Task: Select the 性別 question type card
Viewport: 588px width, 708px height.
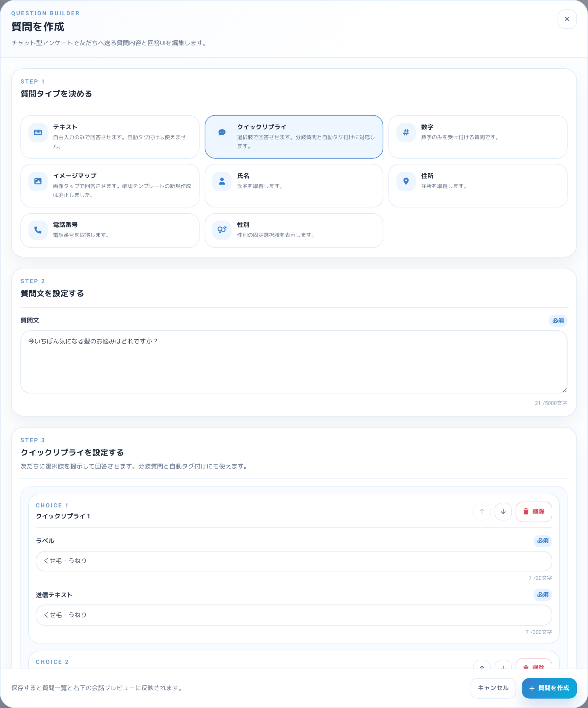Action: tap(294, 231)
